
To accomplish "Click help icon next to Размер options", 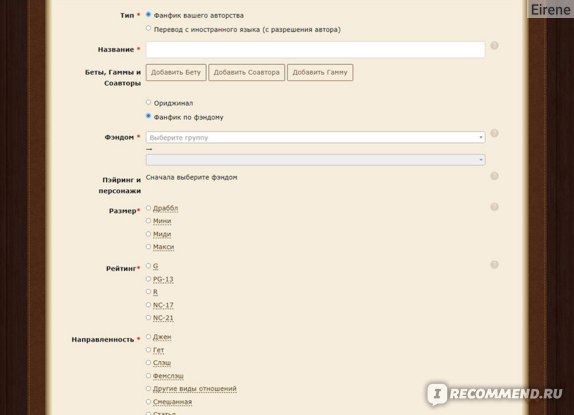I will (x=494, y=207).
